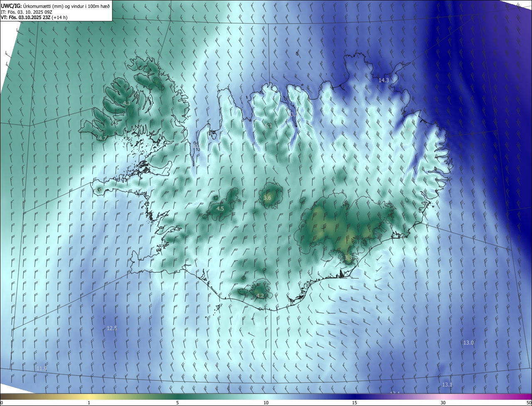The image size is (532, 406).
Task: Click the 1 tick on the color scale
Action: click(89, 403)
